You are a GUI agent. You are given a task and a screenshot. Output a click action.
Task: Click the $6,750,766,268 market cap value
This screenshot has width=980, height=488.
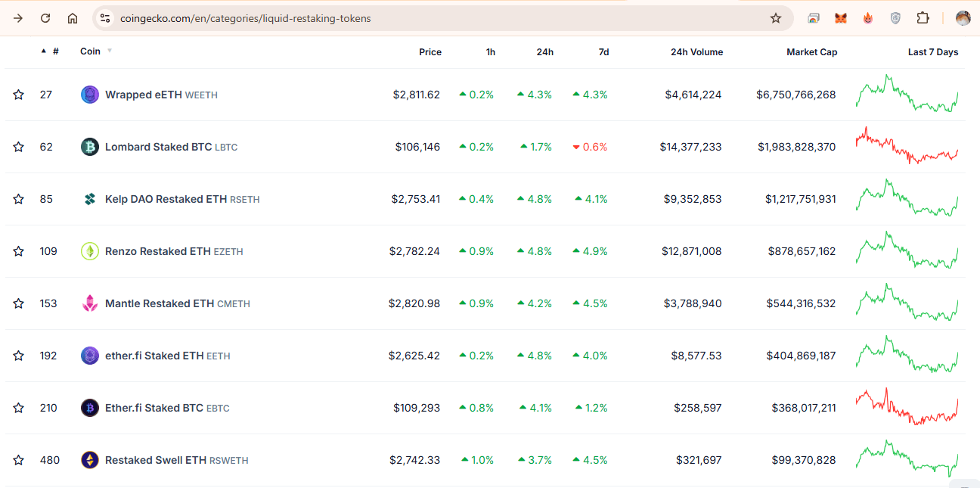click(x=796, y=95)
